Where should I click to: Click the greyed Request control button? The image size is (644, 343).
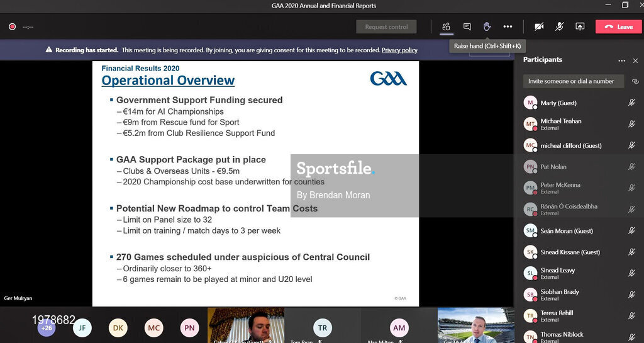[x=387, y=26]
